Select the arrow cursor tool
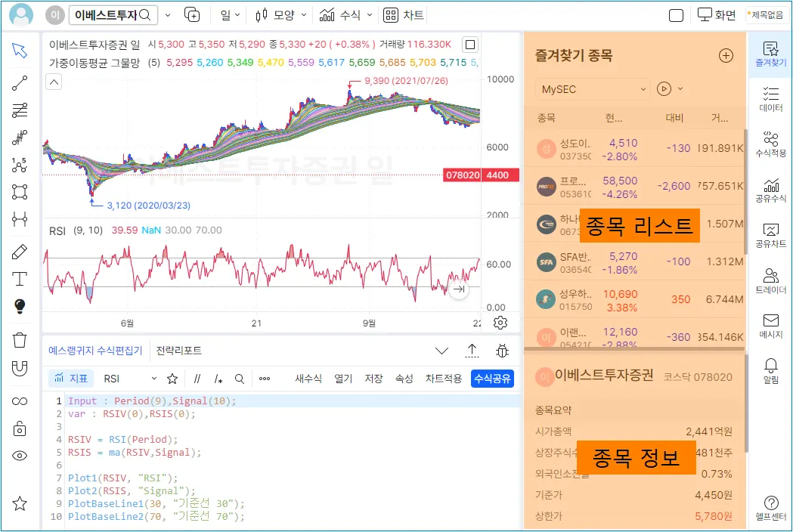Image resolution: width=793 pixels, height=532 pixels. point(20,51)
